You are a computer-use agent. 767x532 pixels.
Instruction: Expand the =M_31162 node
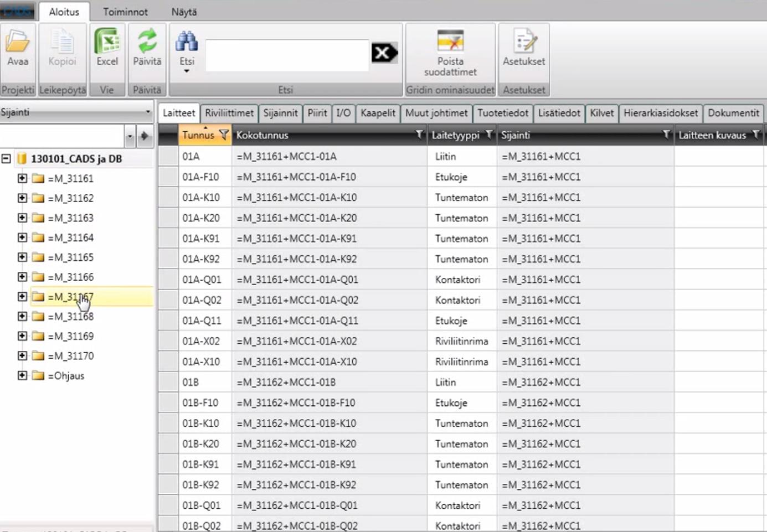point(22,198)
